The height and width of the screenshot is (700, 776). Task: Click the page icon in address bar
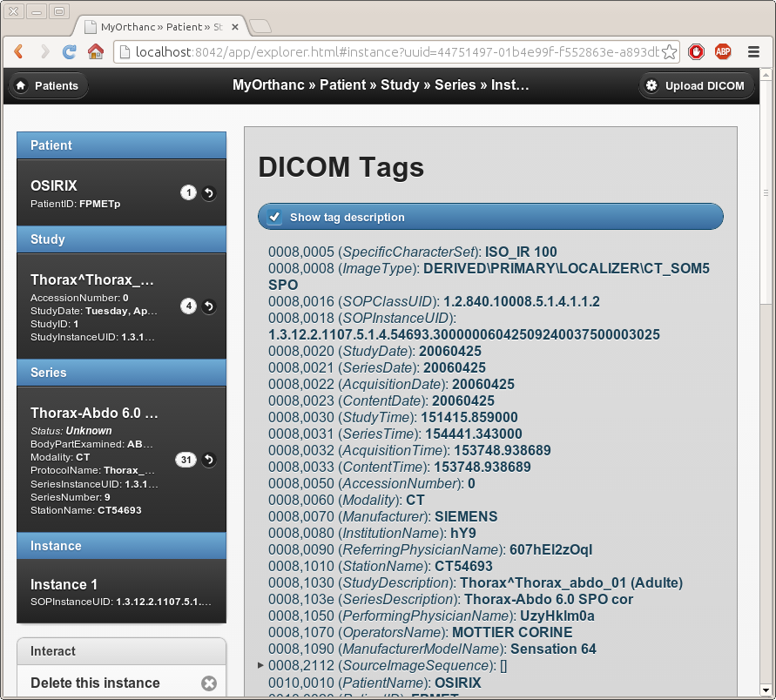point(125,52)
